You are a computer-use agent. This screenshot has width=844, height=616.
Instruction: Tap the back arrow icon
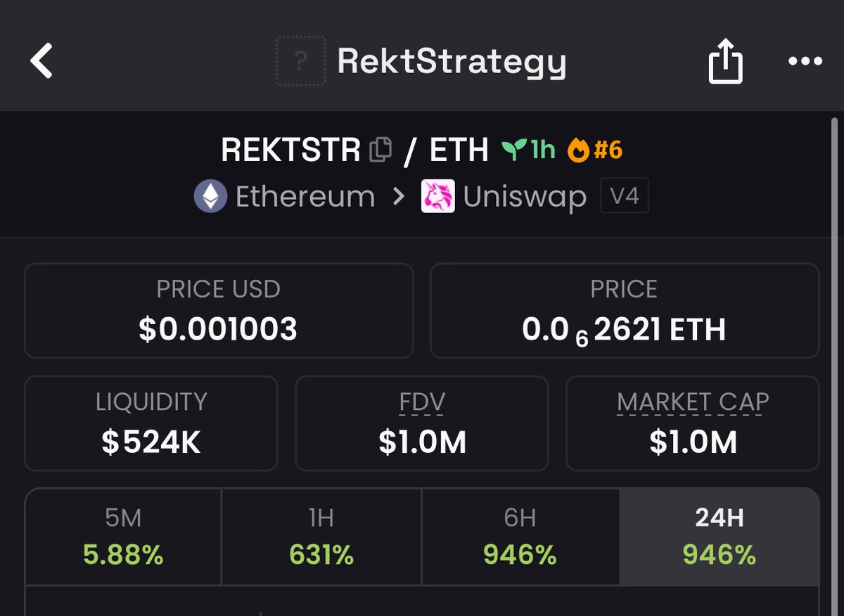point(41,60)
